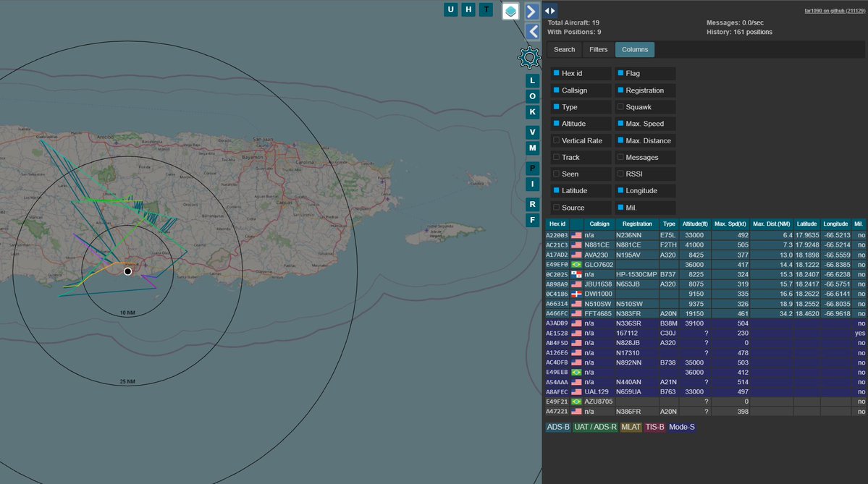Screen dimensions: 868x484
Task: Click the V map button
Action: click(x=533, y=132)
